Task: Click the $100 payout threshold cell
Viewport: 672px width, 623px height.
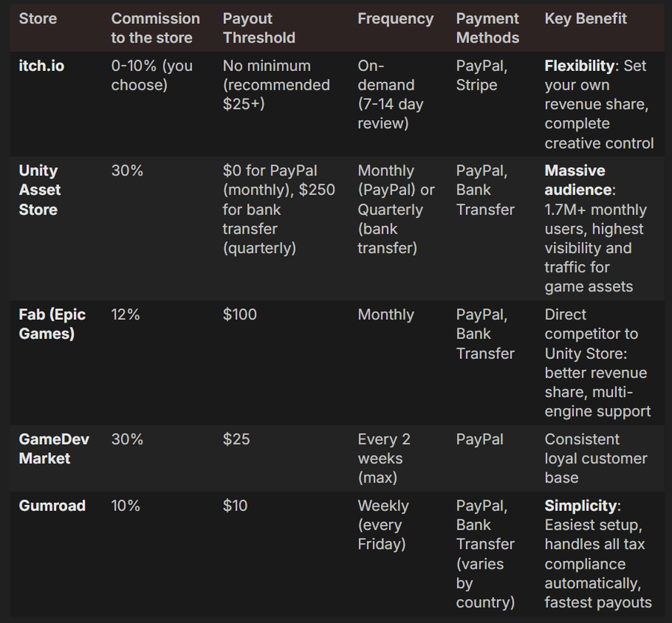Action: [239, 315]
